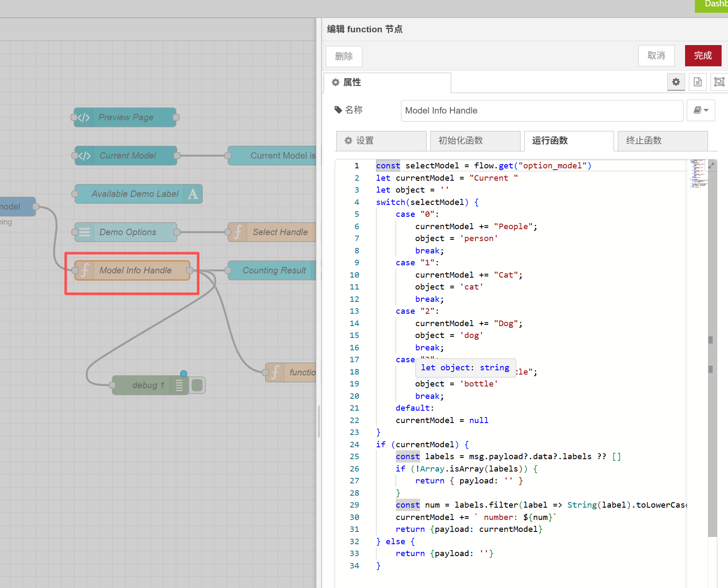The image size is (728, 588).
Task: Expand code editor to full screen
Action: click(711, 166)
